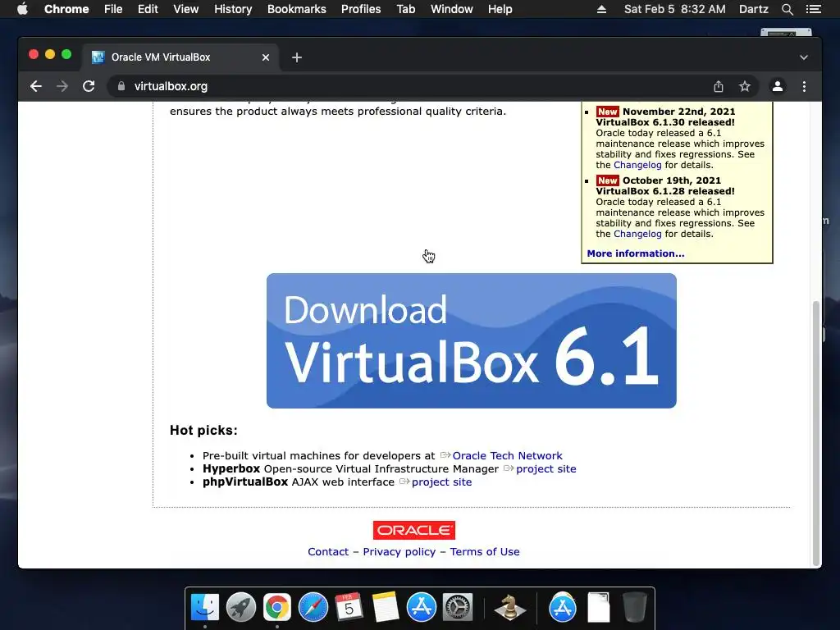The width and height of the screenshot is (840, 630).
Task: Open the Applications folder stack in Dock
Action: click(x=563, y=607)
